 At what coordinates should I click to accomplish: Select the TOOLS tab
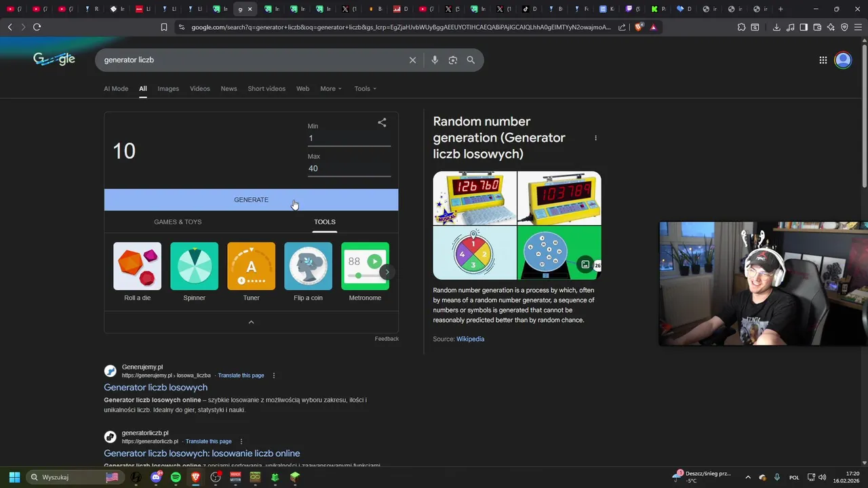coord(325,222)
